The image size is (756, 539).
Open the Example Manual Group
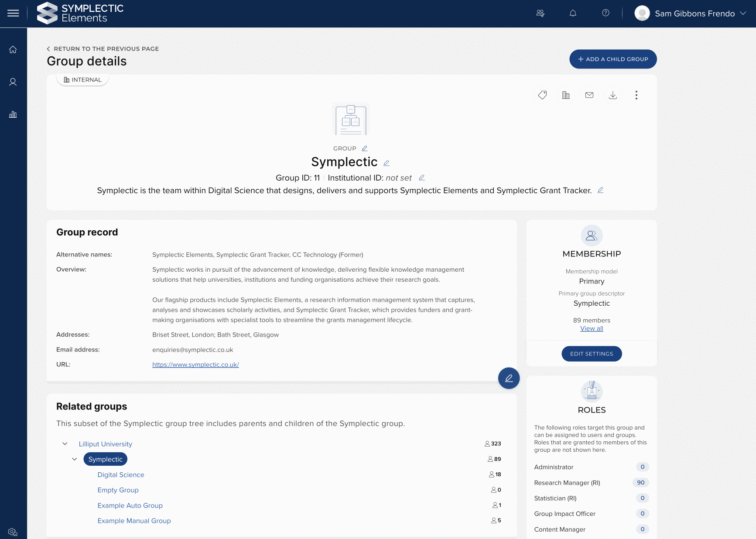coord(134,521)
